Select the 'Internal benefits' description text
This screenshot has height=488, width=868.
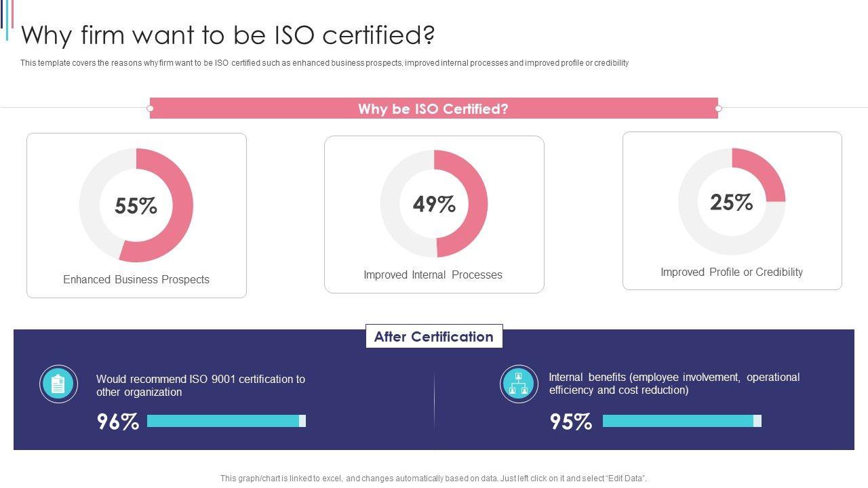coord(674,384)
